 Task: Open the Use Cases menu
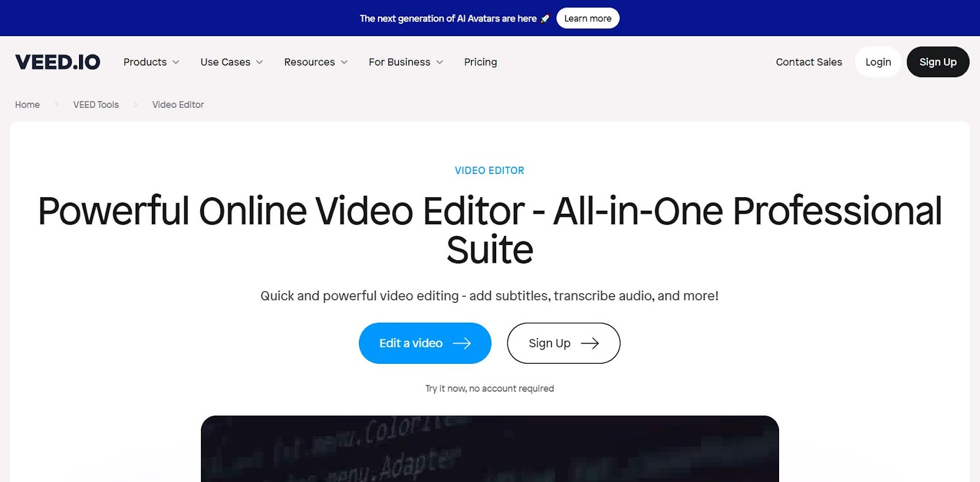(x=232, y=62)
